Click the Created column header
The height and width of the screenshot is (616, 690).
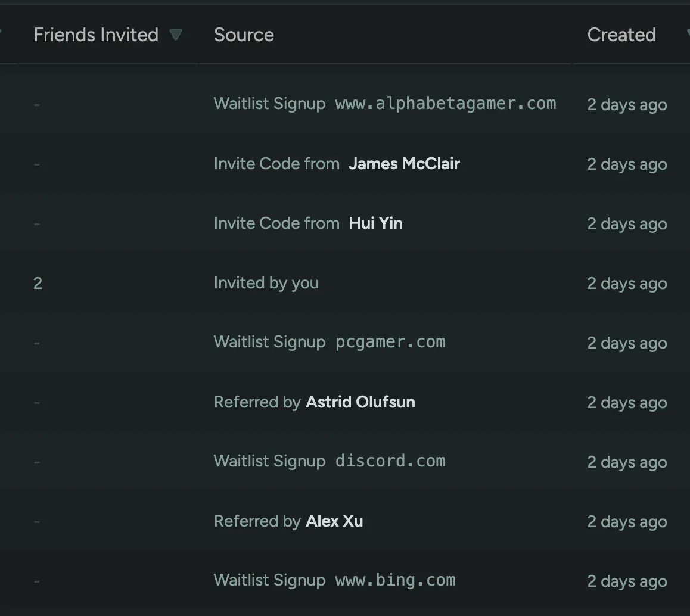coord(621,35)
